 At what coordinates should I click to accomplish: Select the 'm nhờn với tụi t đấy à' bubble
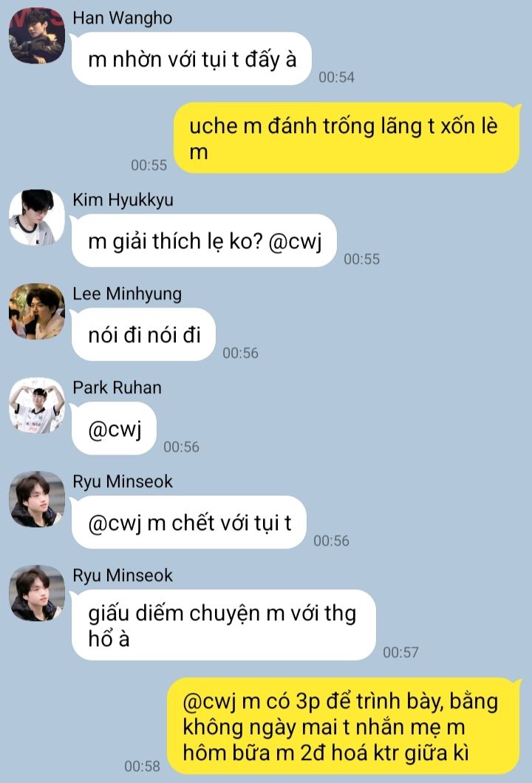[191, 59]
